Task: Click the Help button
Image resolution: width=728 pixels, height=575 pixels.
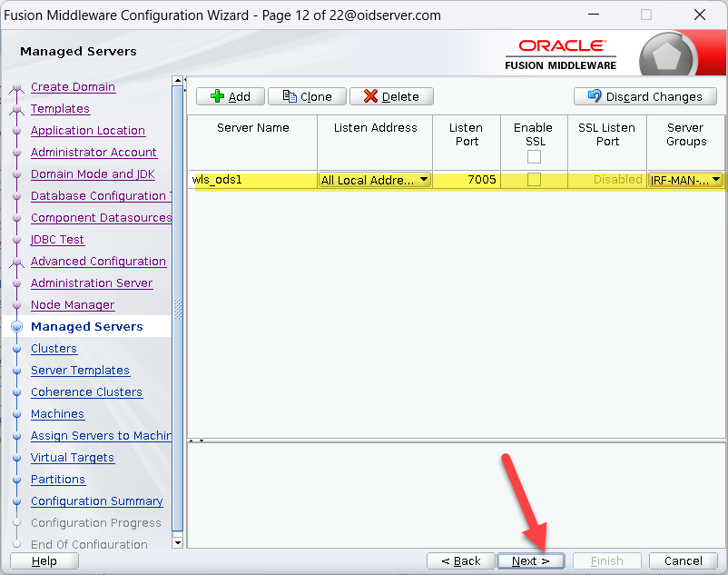Action: [44, 561]
